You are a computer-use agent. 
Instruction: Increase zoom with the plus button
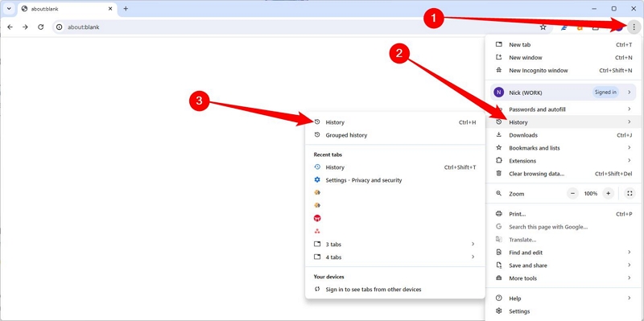click(x=609, y=193)
